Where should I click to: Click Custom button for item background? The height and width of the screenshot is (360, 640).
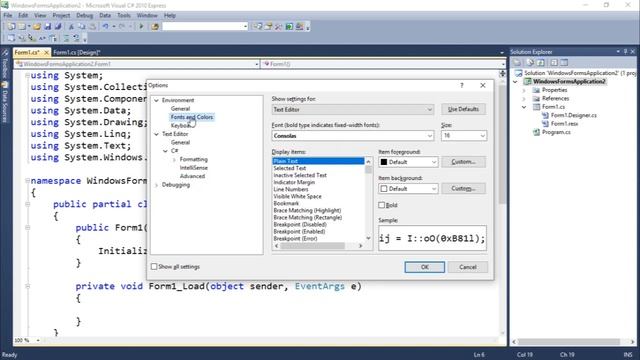point(463,188)
